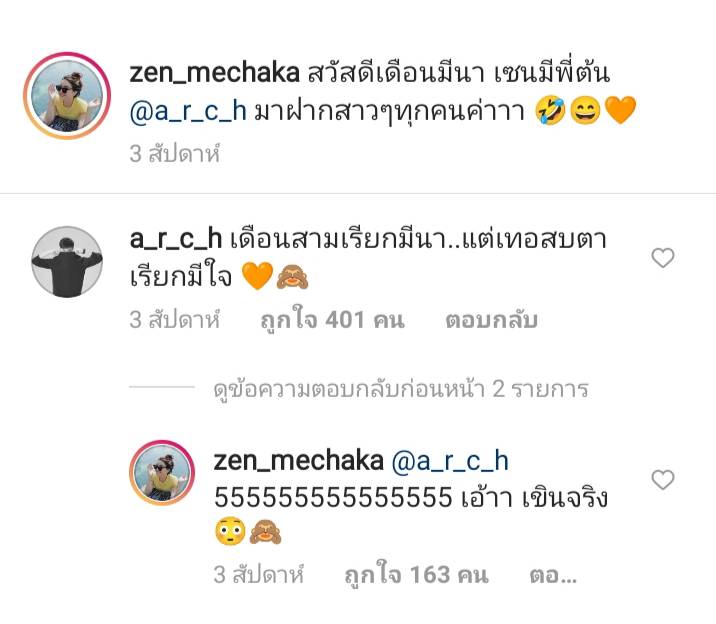Open zen_mechaka's story from top profile picture

(x=67, y=95)
